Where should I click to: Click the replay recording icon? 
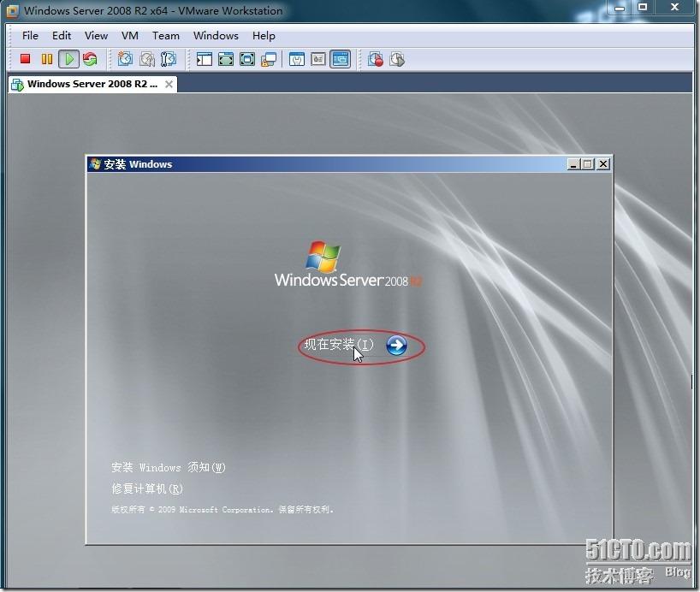tap(397, 59)
